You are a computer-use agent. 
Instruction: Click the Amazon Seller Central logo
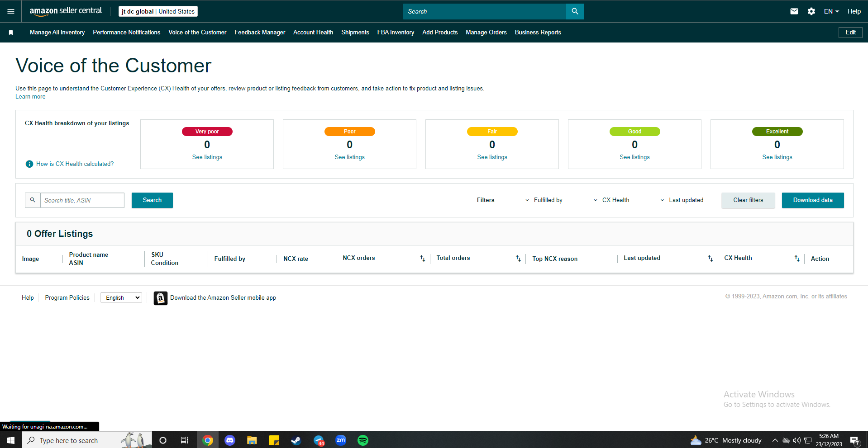point(66,11)
